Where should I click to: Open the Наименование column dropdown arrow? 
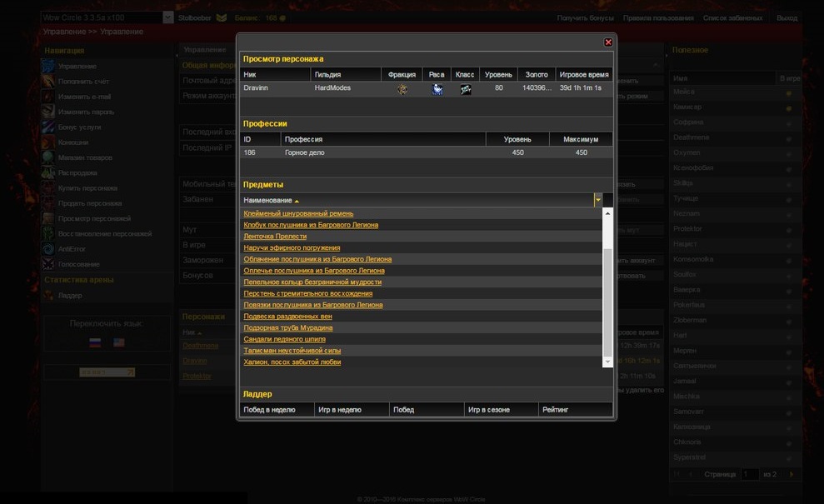(597, 201)
